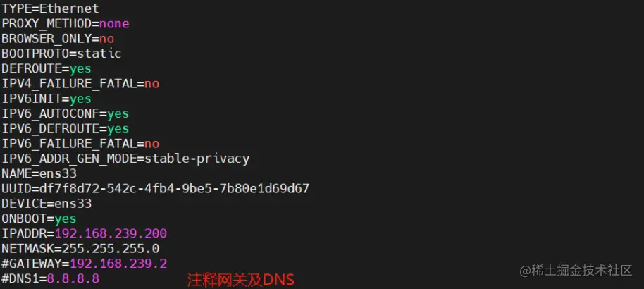
Task: Click the BROWSER_ONLY no value
Action: tap(106, 39)
